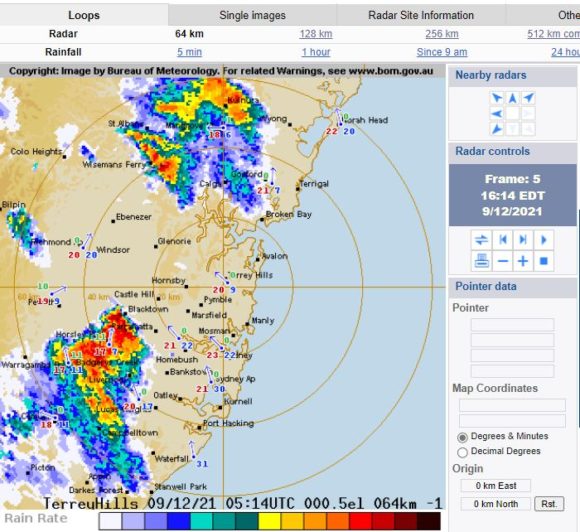Pick the yellow Rain Rate legend swatch
Screen dimensions: 580x532
tap(270, 521)
